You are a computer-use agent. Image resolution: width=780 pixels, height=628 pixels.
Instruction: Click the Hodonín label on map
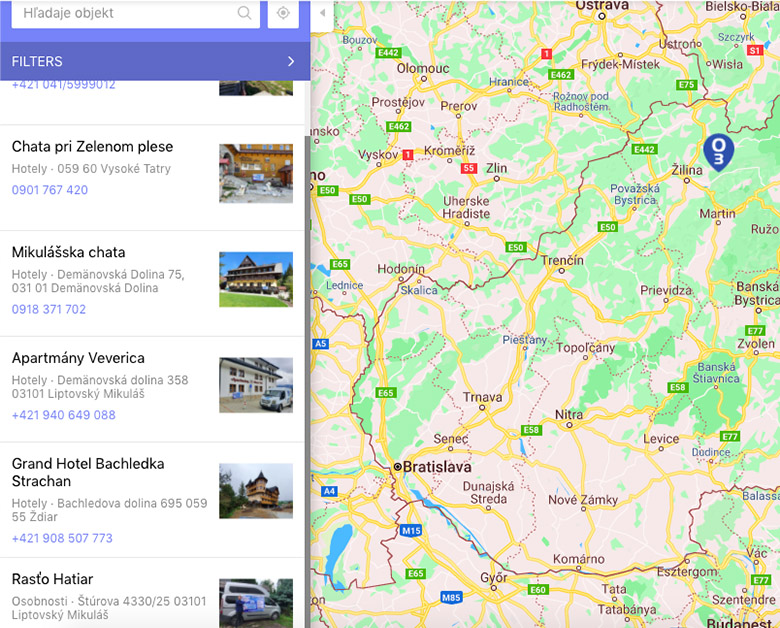tap(401, 269)
